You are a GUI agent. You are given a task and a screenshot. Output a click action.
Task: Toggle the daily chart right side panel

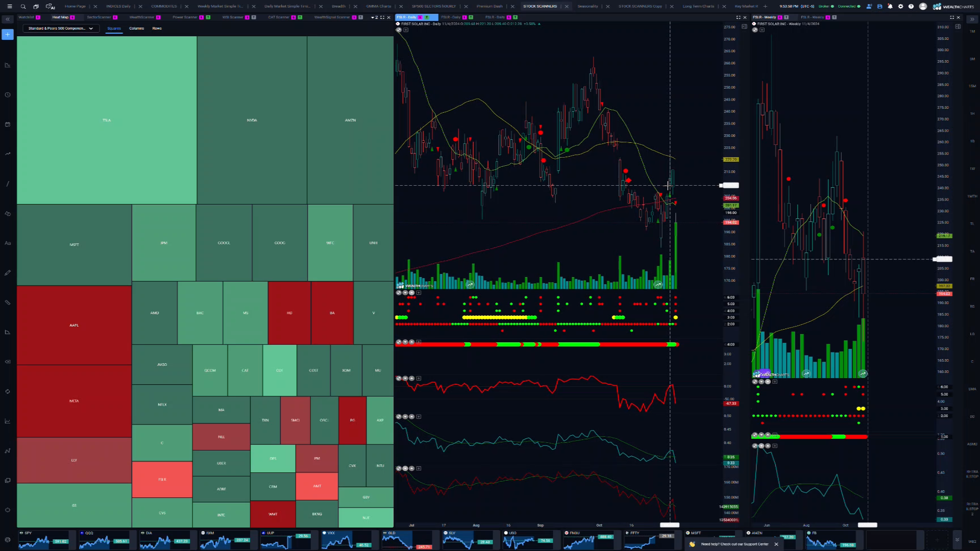[744, 26]
